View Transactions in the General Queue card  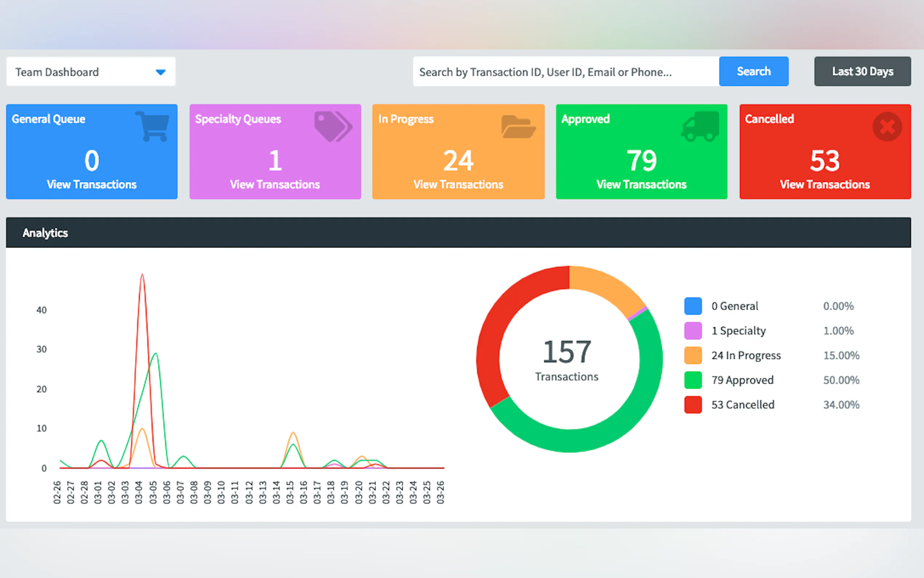[x=92, y=184]
